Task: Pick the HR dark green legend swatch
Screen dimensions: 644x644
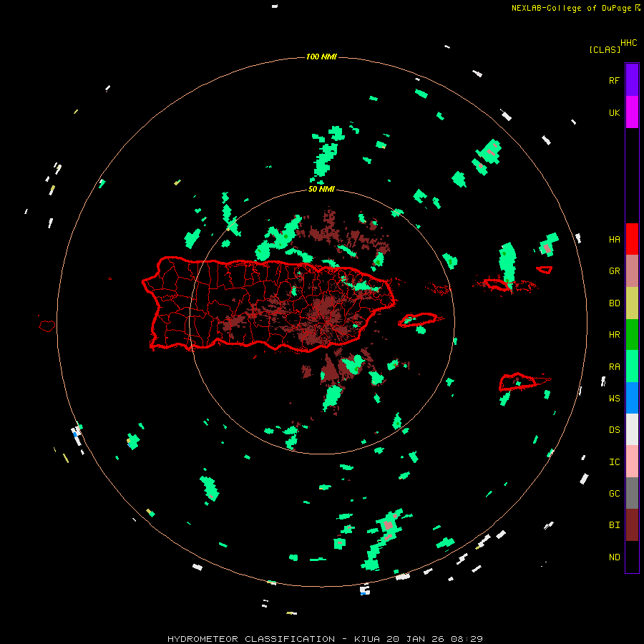Action: pyautogui.click(x=632, y=335)
